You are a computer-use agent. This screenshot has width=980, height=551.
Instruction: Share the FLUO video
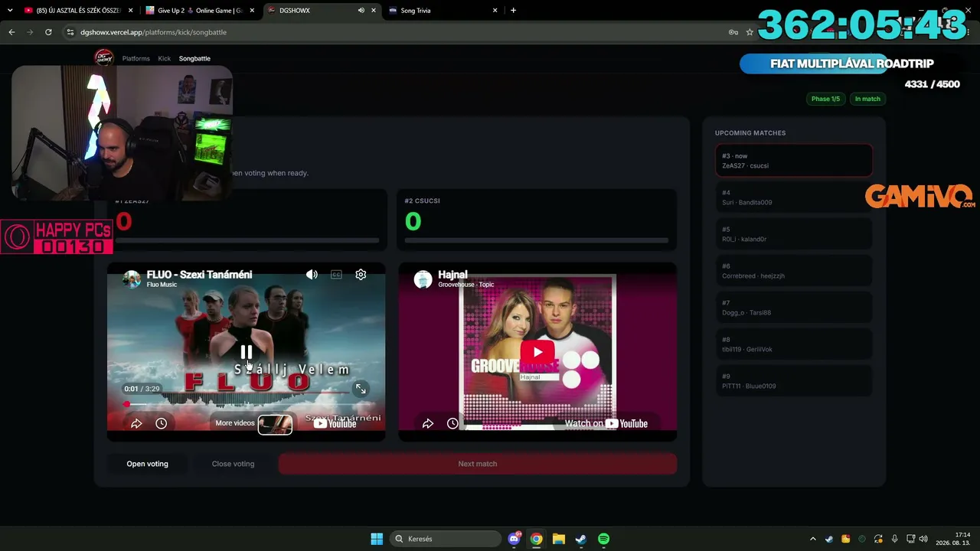click(136, 423)
